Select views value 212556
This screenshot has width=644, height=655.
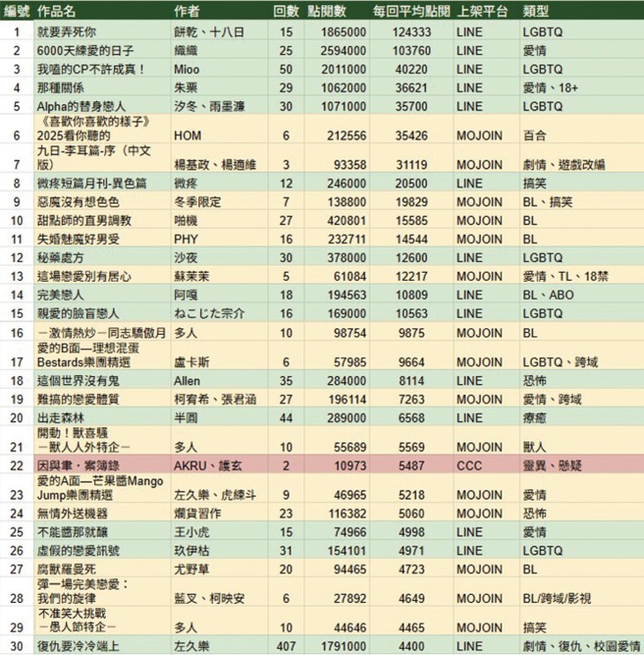click(x=346, y=135)
